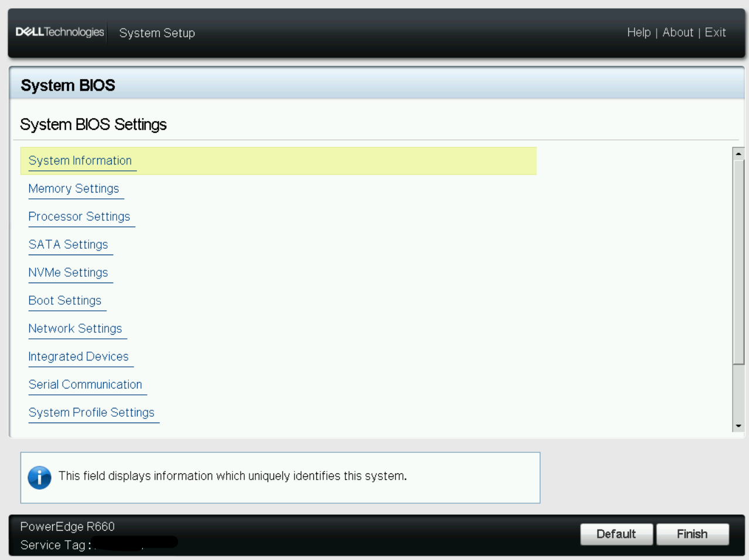This screenshot has height=560, width=749.
Task: Go to Processor Settings
Action: (x=79, y=217)
